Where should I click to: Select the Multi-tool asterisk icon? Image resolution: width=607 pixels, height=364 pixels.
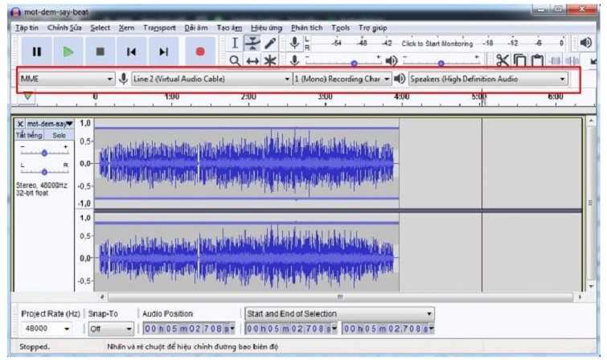point(270,60)
